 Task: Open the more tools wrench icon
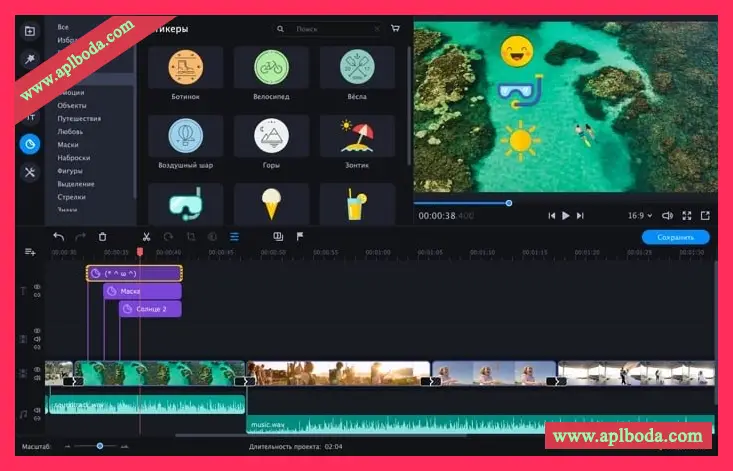click(x=29, y=172)
